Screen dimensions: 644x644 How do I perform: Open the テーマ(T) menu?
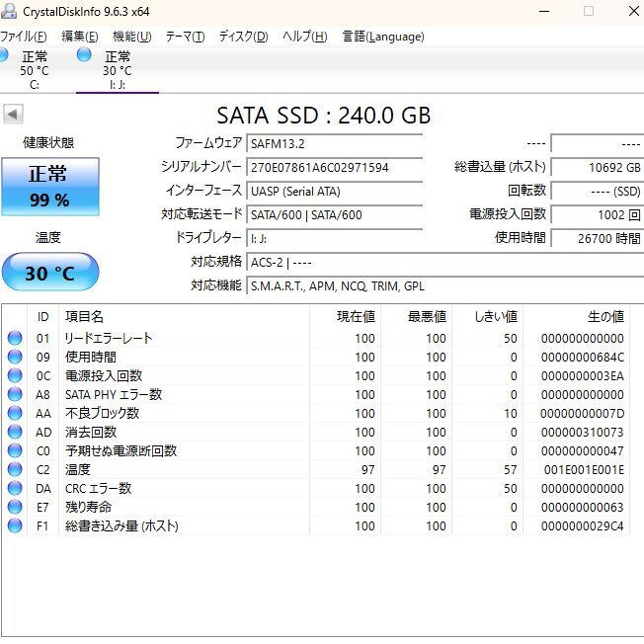(185, 37)
